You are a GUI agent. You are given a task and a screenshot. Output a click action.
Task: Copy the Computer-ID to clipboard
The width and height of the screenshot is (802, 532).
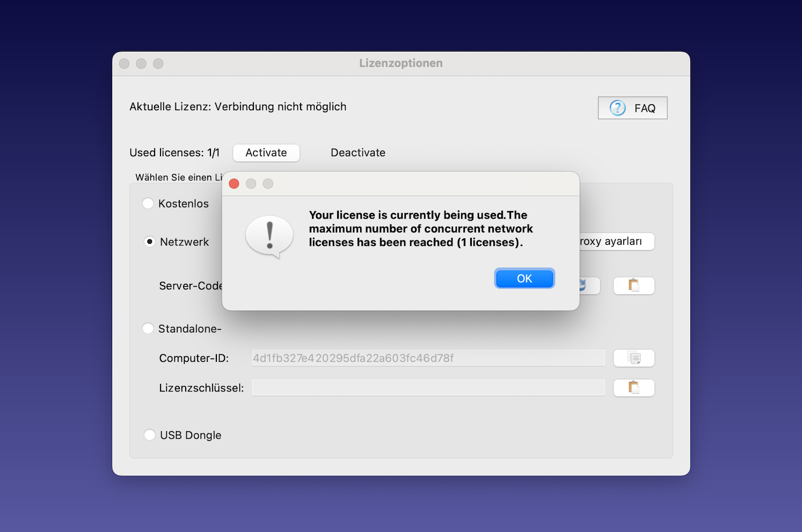click(633, 358)
